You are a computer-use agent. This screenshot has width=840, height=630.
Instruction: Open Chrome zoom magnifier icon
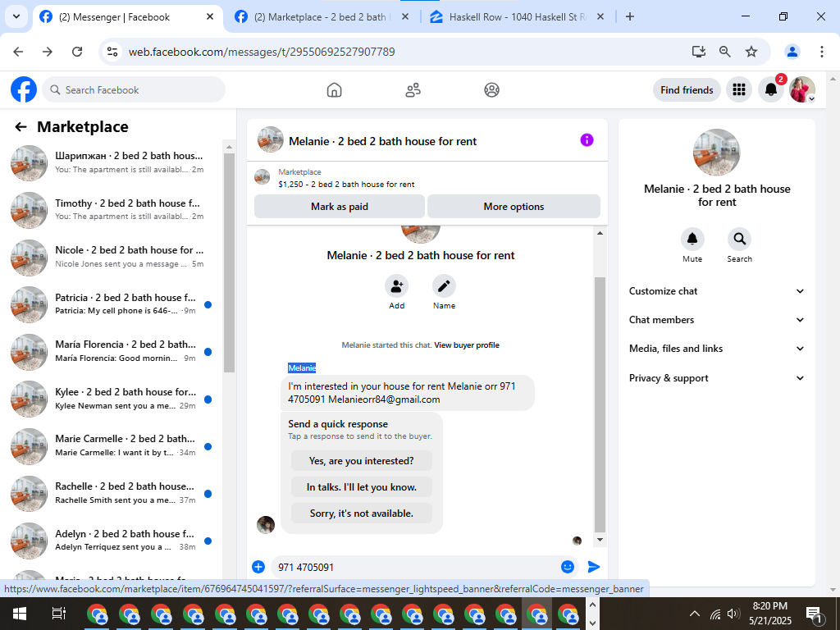point(725,52)
